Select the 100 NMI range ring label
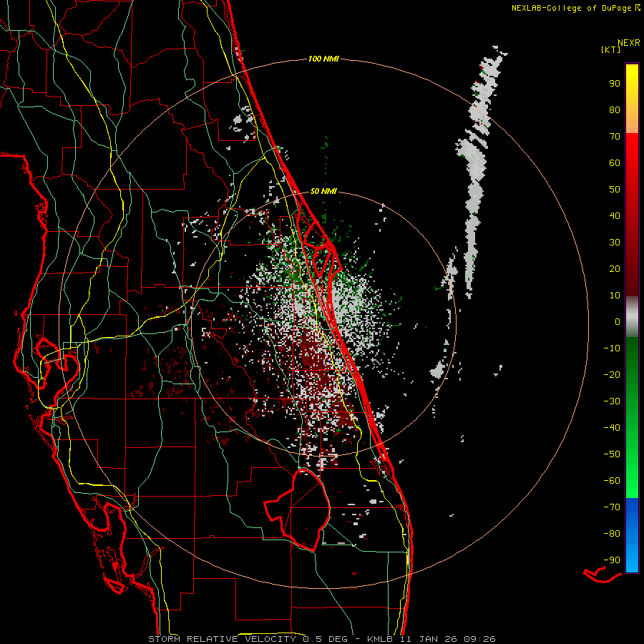 (x=323, y=59)
